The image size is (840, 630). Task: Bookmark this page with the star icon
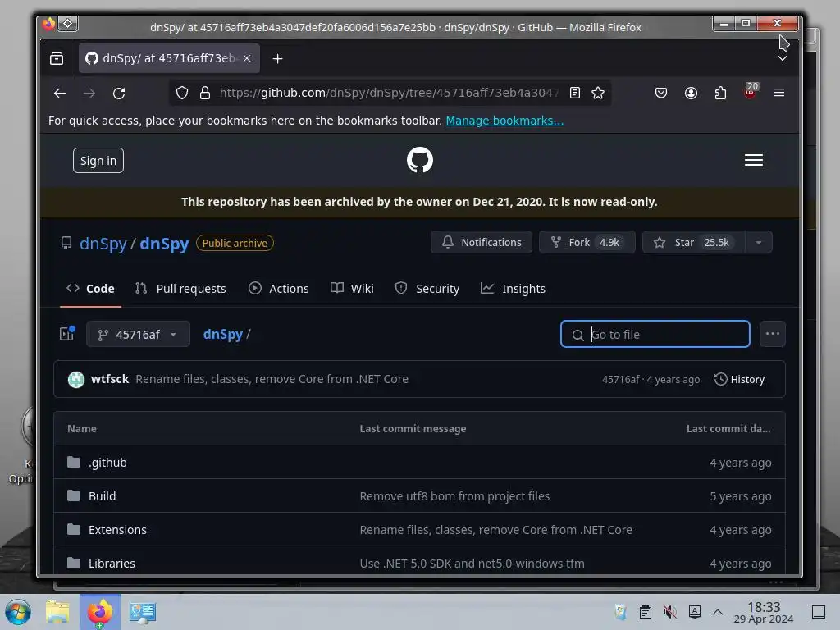click(598, 94)
